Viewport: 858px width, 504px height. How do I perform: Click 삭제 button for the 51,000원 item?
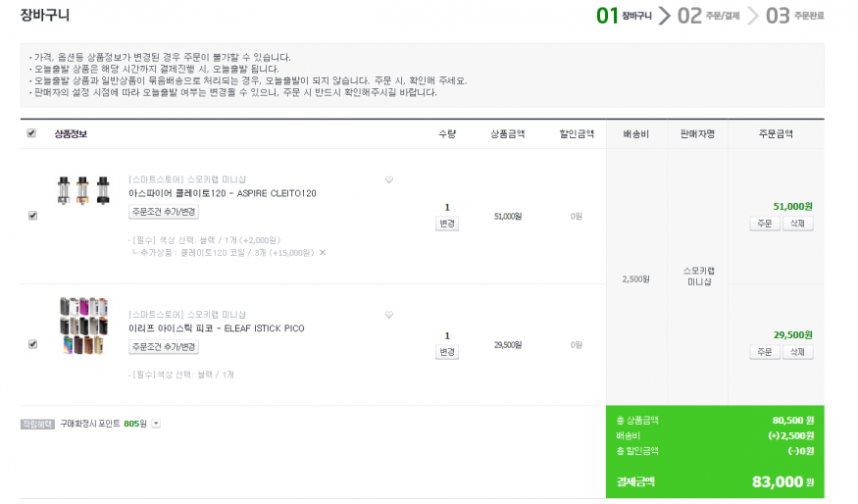[x=797, y=224]
